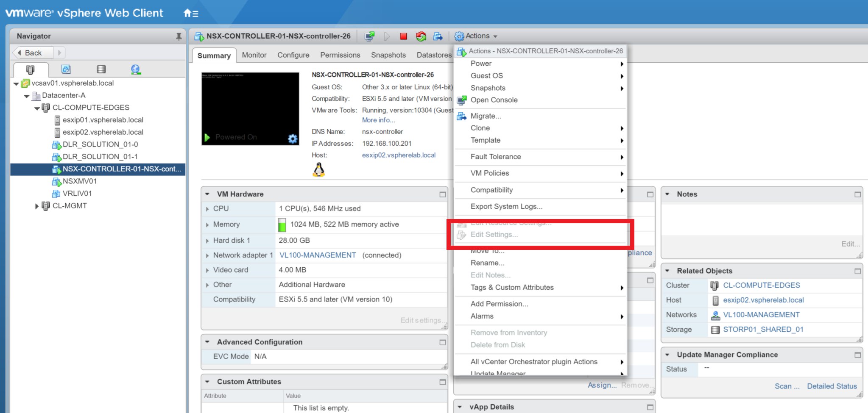Click the Restart Guest OS icon in toolbar
Screen dimensions: 868x413
pos(421,36)
